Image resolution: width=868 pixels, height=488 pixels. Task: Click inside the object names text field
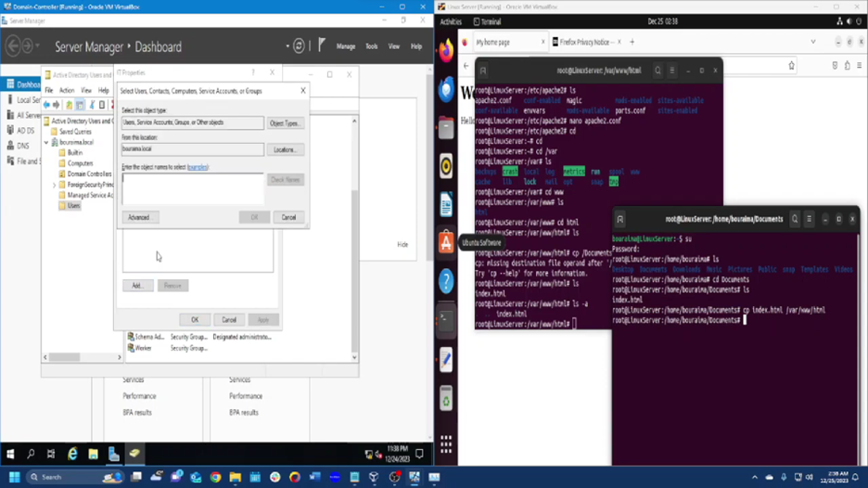193,188
